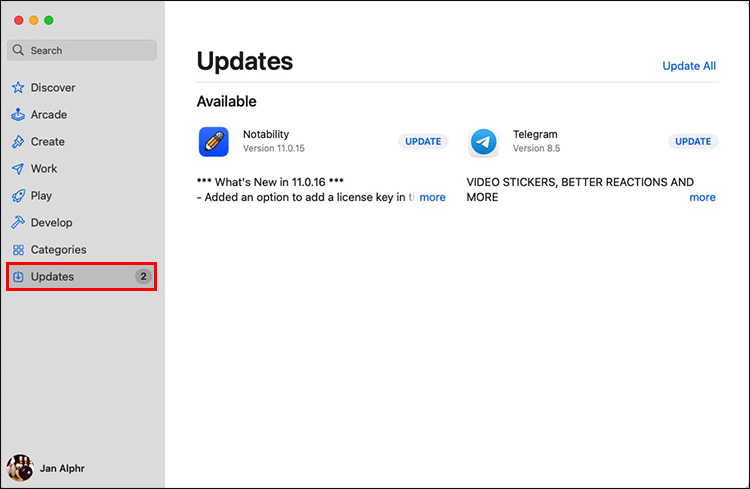Image resolution: width=750 pixels, height=489 pixels.
Task: Click Jan Alphr account name
Action: click(62, 468)
